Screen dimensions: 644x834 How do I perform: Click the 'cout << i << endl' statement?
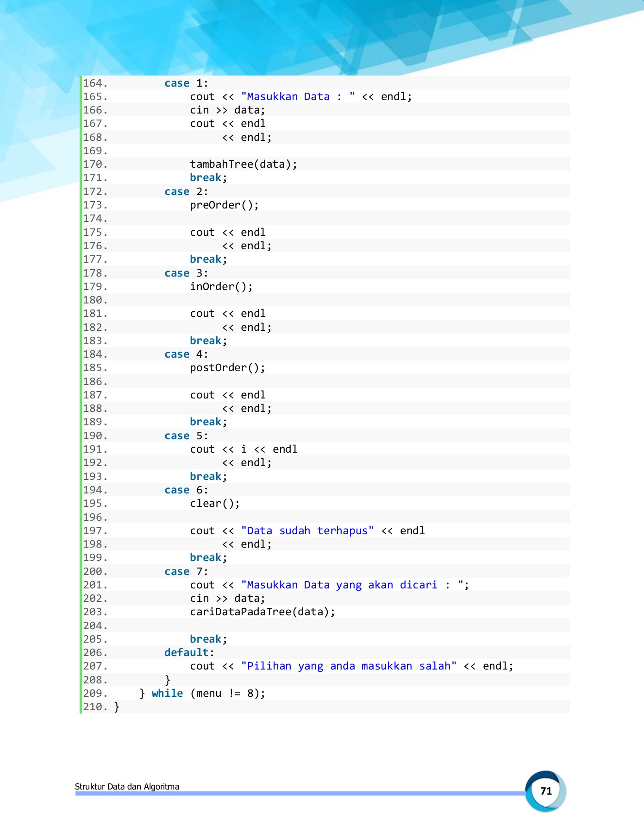coord(244,449)
